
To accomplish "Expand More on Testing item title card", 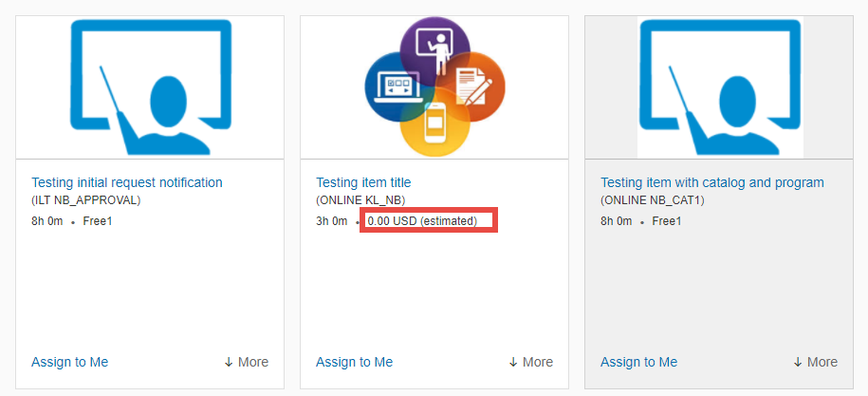I will pyautogui.click(x=531, y=362).
